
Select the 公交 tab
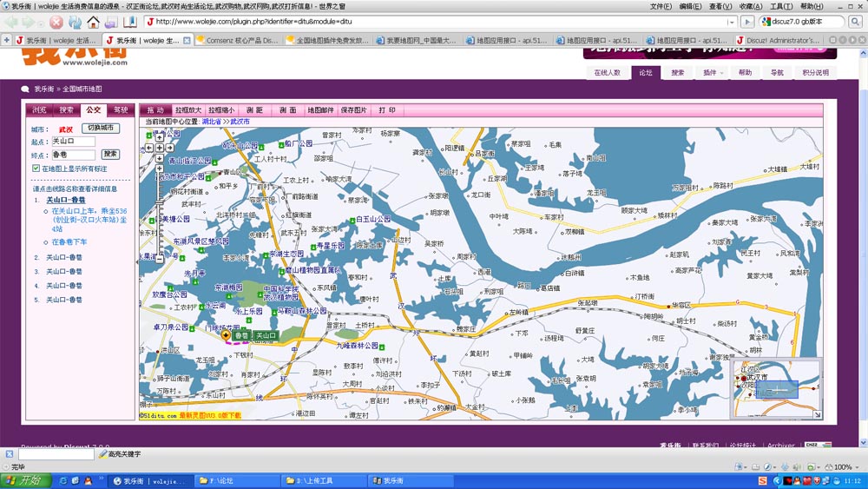point(94,109)
